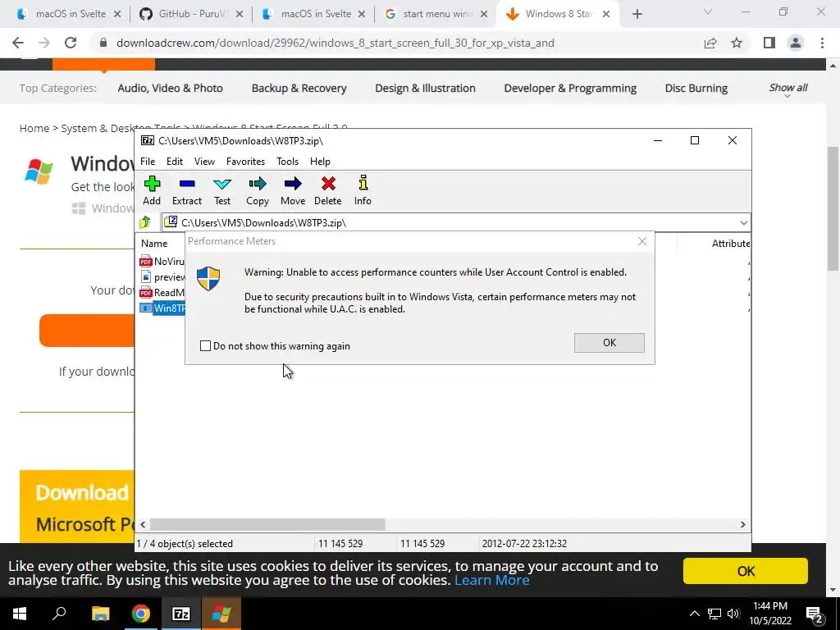Viewport: 840px width, 630px height.
Task: Click the Home breadcrumb link
Action: pyautogui.click(x=34, y=128)
